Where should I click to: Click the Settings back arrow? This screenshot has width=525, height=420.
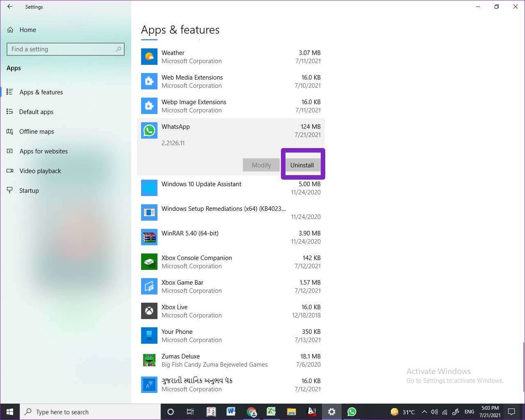pos(10,7)
